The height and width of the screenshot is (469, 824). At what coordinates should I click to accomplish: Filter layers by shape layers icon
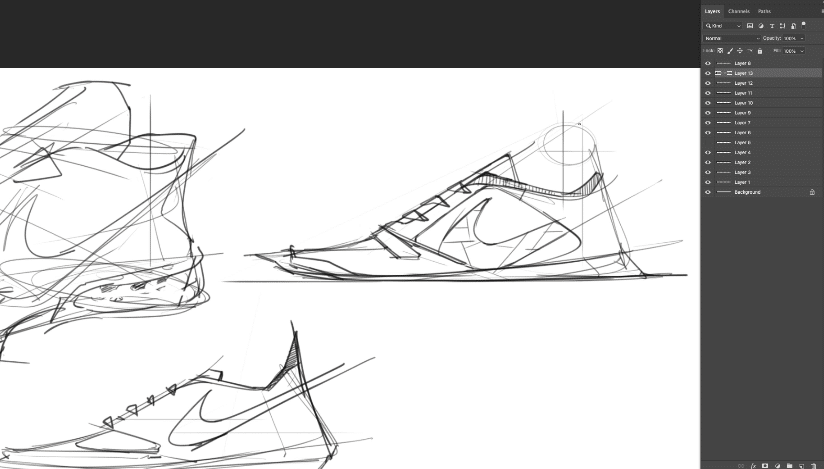782,26
